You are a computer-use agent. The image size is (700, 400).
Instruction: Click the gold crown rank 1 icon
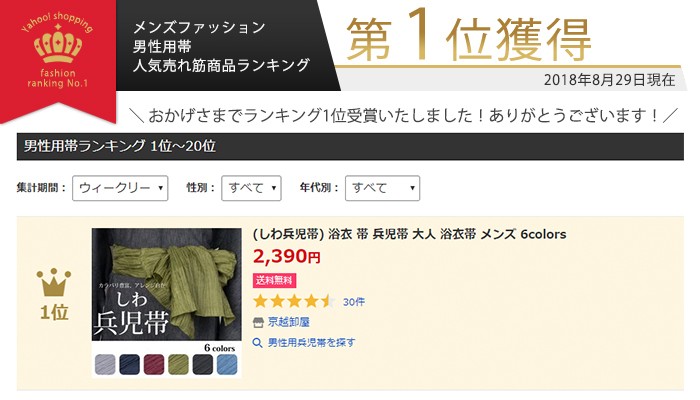point(54,282)
